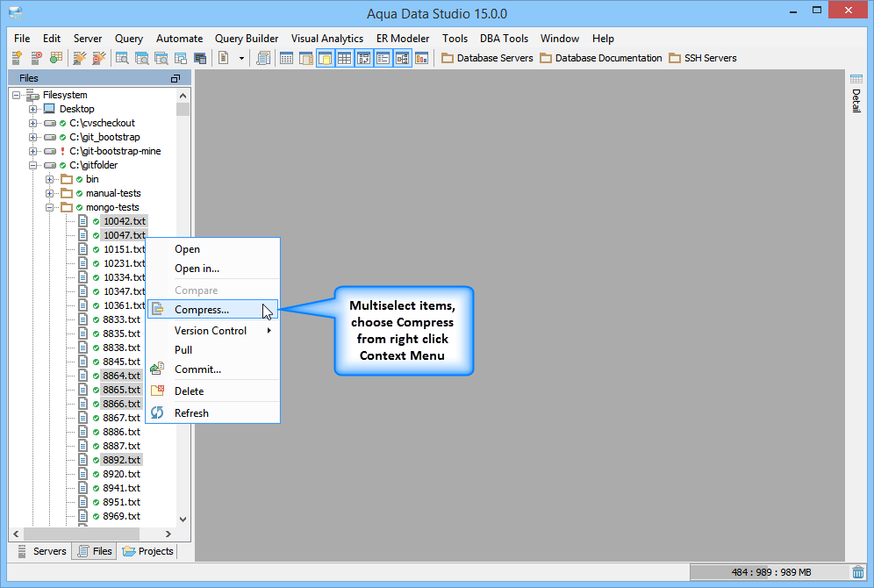This screenshot has height=588, width=874.
Task: Open the Database Servers bookmark folder
Action: (487, 58)
